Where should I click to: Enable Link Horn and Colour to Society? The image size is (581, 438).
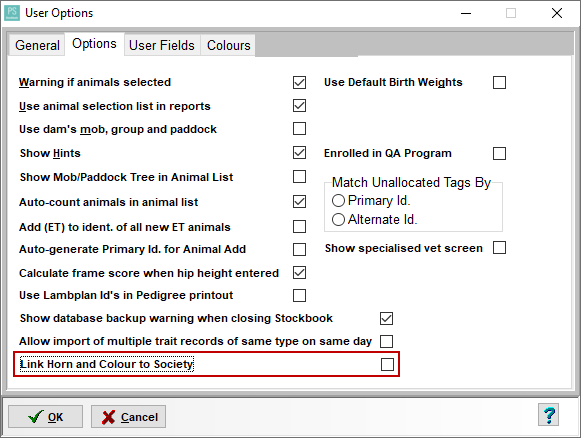(x=387, y=364)
